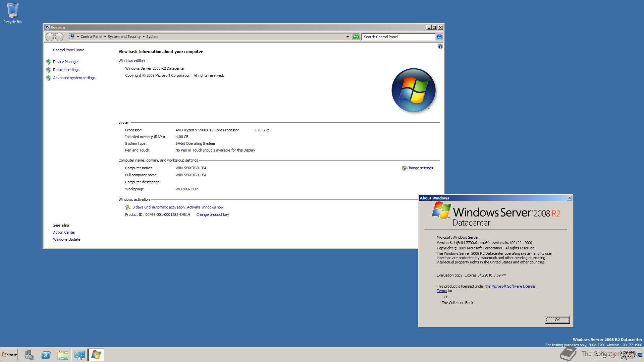
Task: Click Change settings for computer name
Action: pyautogui.click(x=420, y=168)
